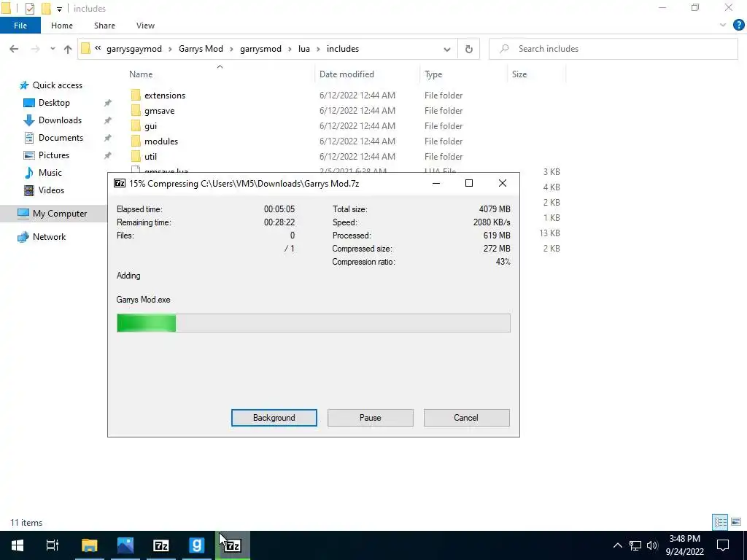
Task: Open File Explorer from taskbar
Action: click(89, 545)
